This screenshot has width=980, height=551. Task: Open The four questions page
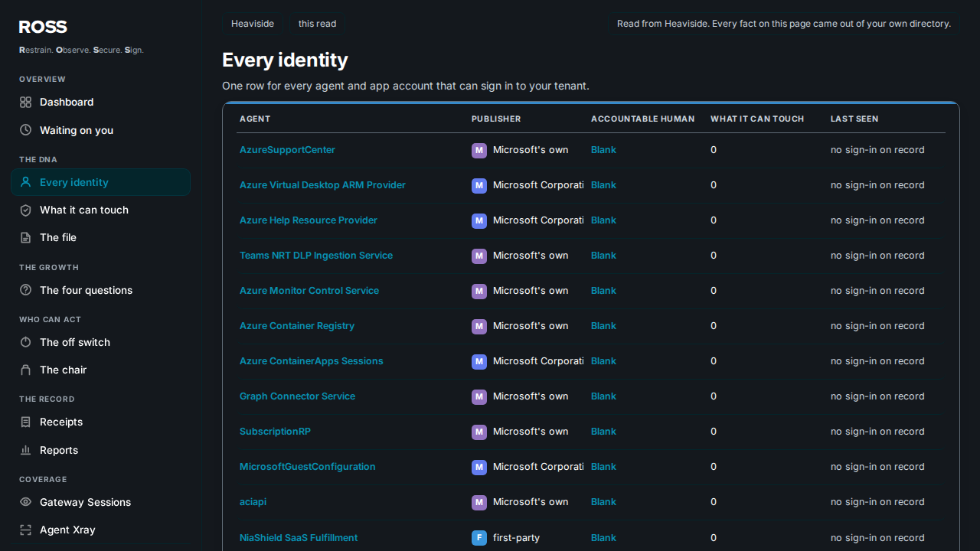(x=100, y=290)
